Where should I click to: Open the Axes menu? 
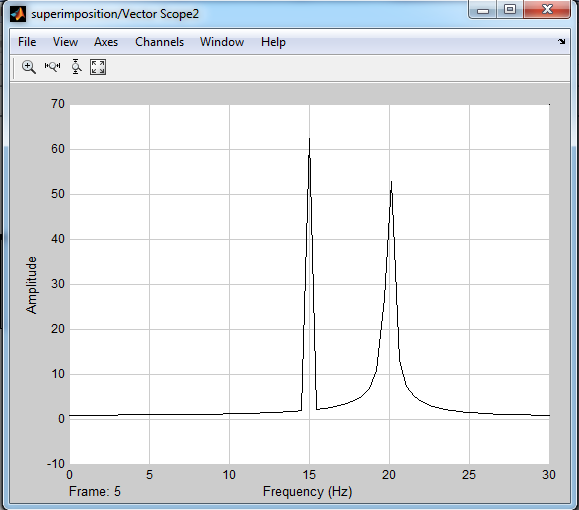point(106,42)
